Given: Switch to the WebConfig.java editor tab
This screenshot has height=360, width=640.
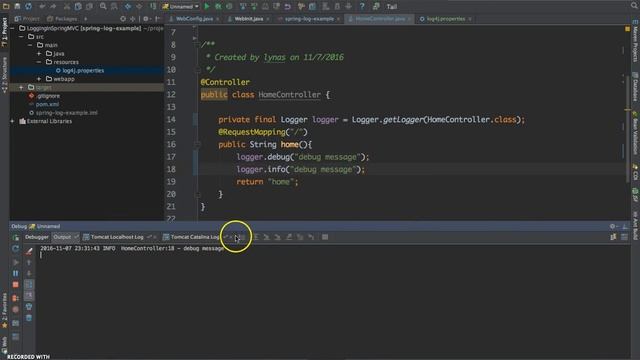Looking at the screenshot, I should click(x=194, y=19).
